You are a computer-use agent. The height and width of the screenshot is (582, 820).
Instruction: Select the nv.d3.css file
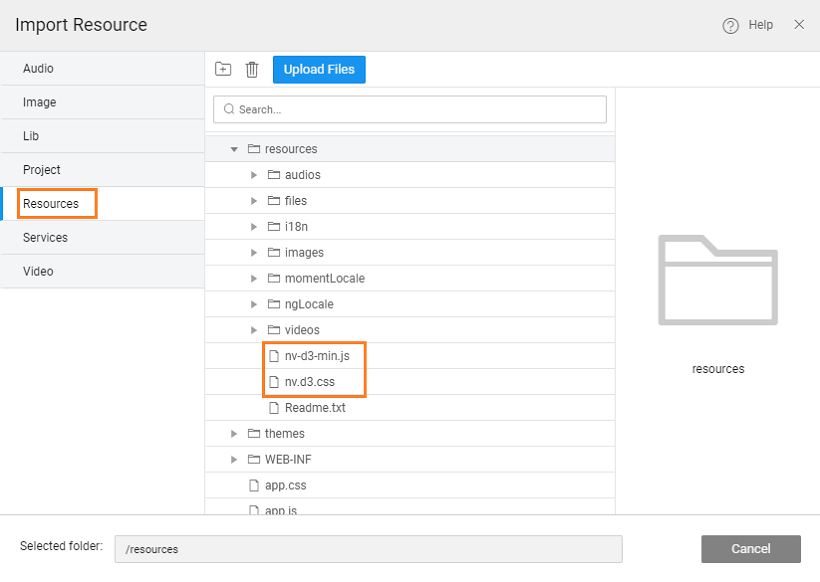click(310, 382)
